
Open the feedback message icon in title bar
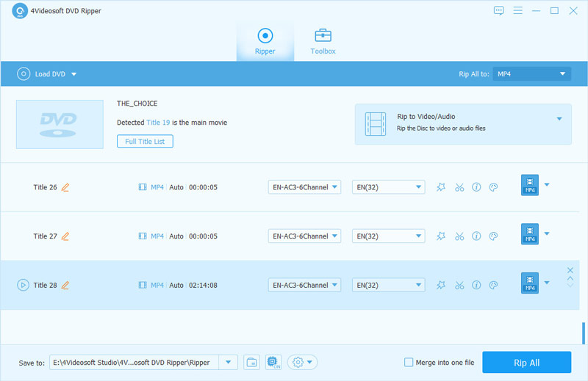[499, 10]
